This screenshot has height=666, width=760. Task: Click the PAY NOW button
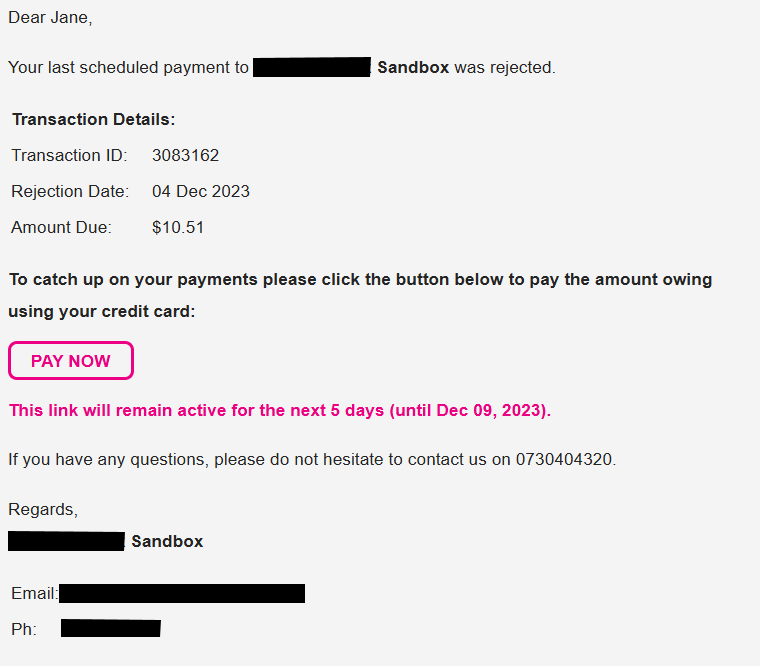pos(71,361)
